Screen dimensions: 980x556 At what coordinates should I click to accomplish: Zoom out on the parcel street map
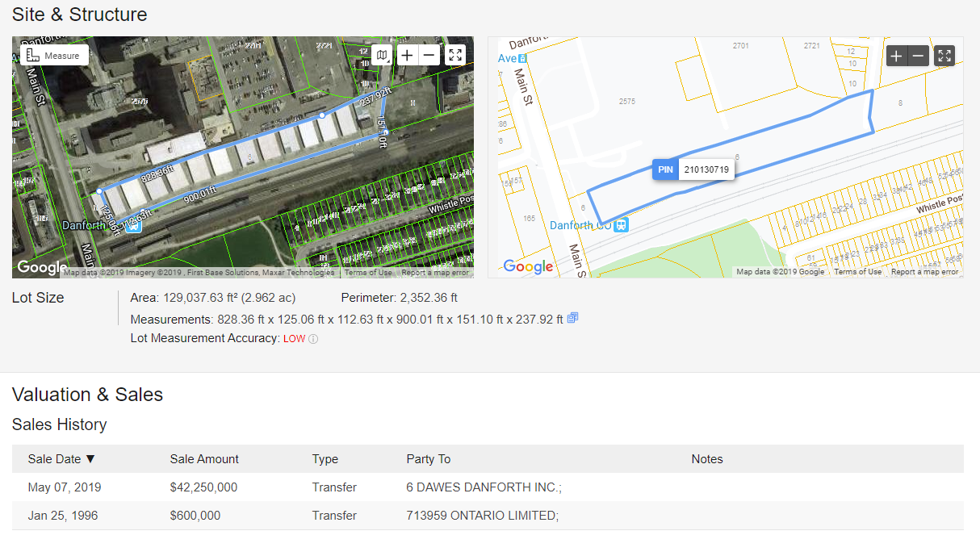tap(918, 56)
